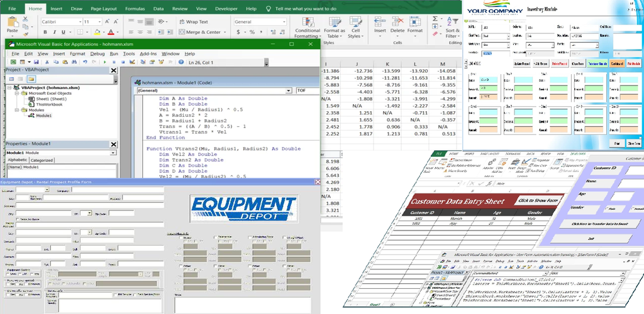This screenshot has width=644, height=314.
Task: Click the Exit button on Customer form
Action: [x=590, y=239]
